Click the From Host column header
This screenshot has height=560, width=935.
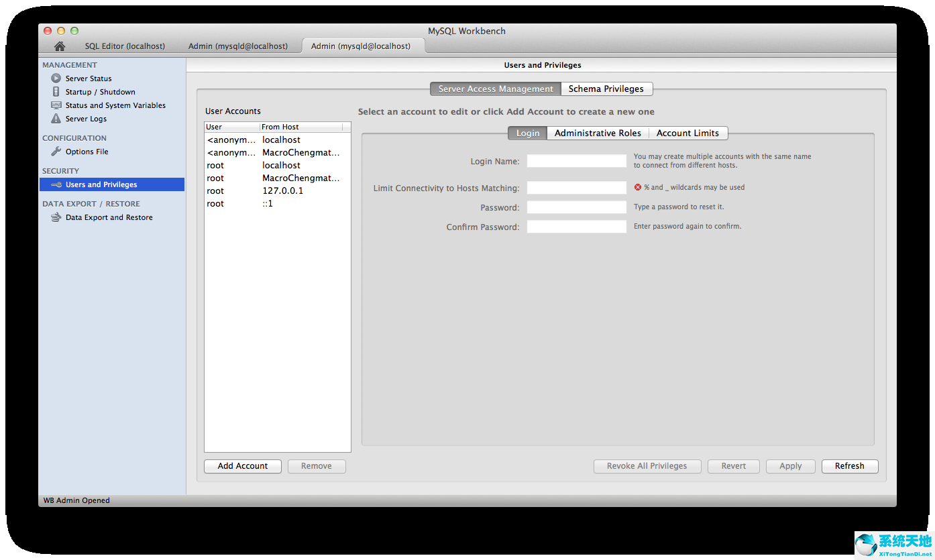282,127
